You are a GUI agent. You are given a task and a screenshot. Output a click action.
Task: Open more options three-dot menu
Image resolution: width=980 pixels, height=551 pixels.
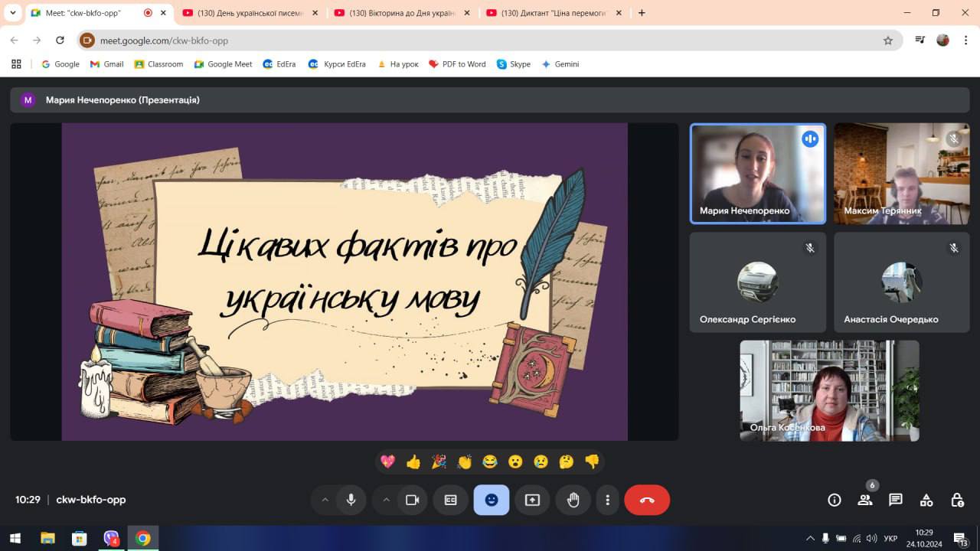coord(607,500)
